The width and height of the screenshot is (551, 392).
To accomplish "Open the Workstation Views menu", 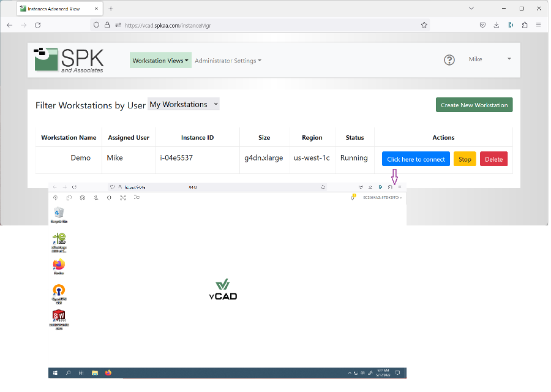I will click(x=160, y=61).
